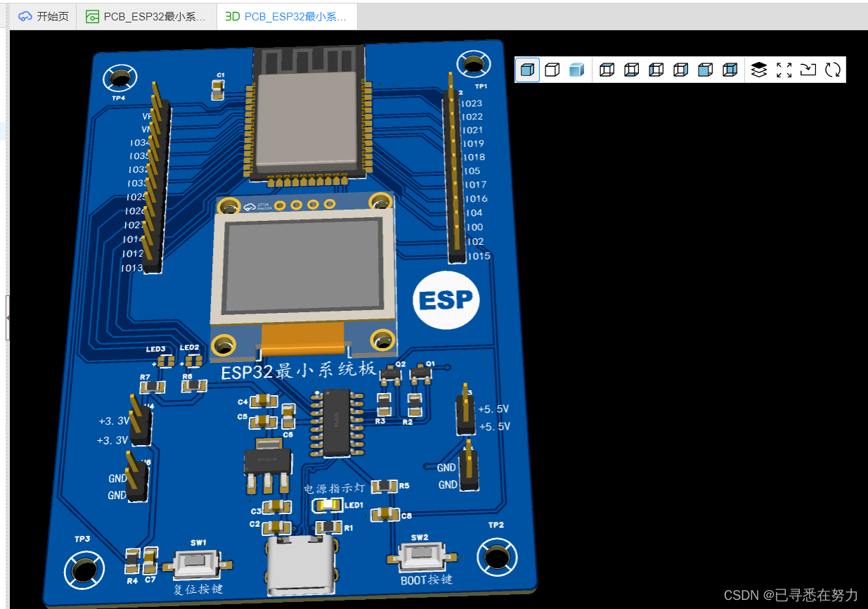Viewport: 868px width, 609px height.
Task: Expand the collapsed left side panel handle
Action: point(8,318)
